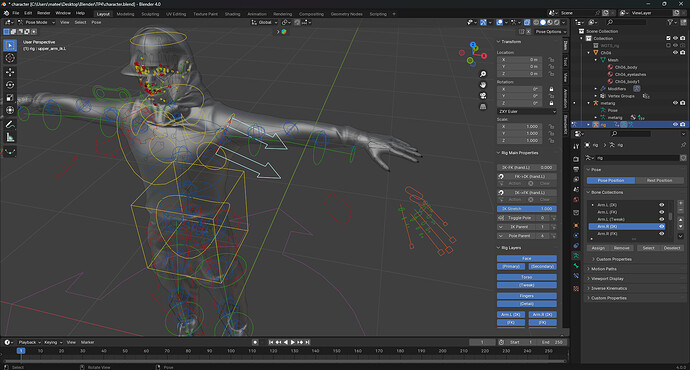The image size is (690, 370).
Task: Click the Assign button under Bone Collections
Action: pyautogui.click(x=598, y=248)
